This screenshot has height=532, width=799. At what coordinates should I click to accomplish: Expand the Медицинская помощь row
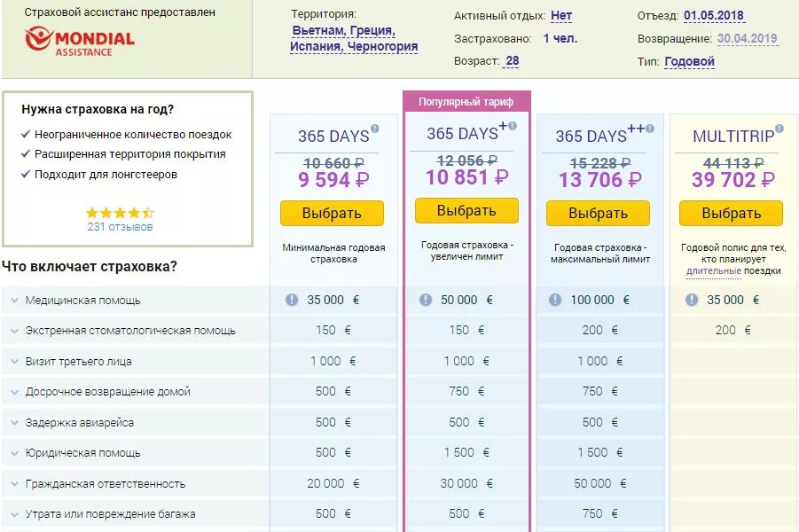(15, 301)
